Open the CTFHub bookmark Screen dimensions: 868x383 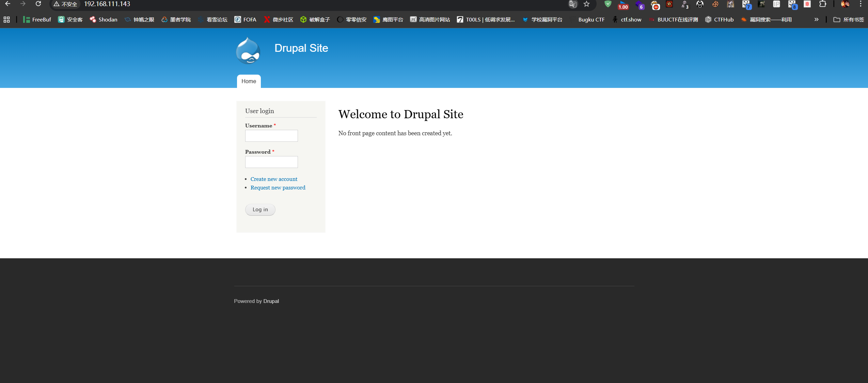(x=719, y=20)
